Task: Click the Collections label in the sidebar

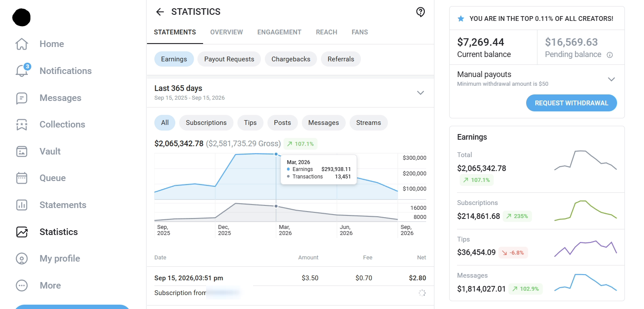Action: tap(62, 124)
